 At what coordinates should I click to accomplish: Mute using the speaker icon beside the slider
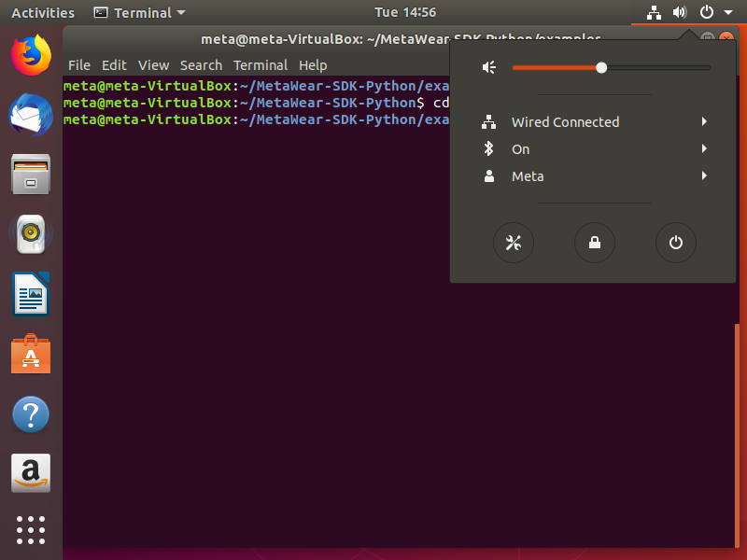click(x=488, y=67)
